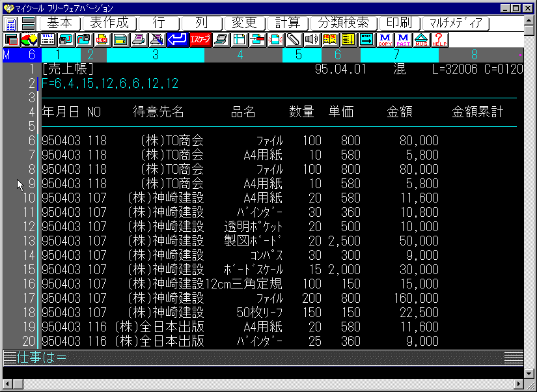
Task: Click the laptop computer toolbar icon
Action: [221, 40]
